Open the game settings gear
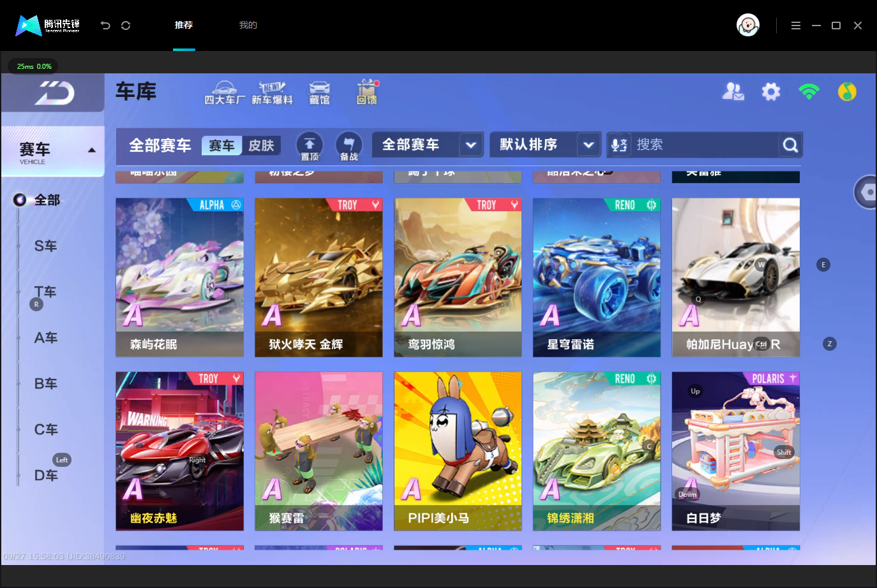877x588 pixels. pyautogui.click(x=771, y=92)
